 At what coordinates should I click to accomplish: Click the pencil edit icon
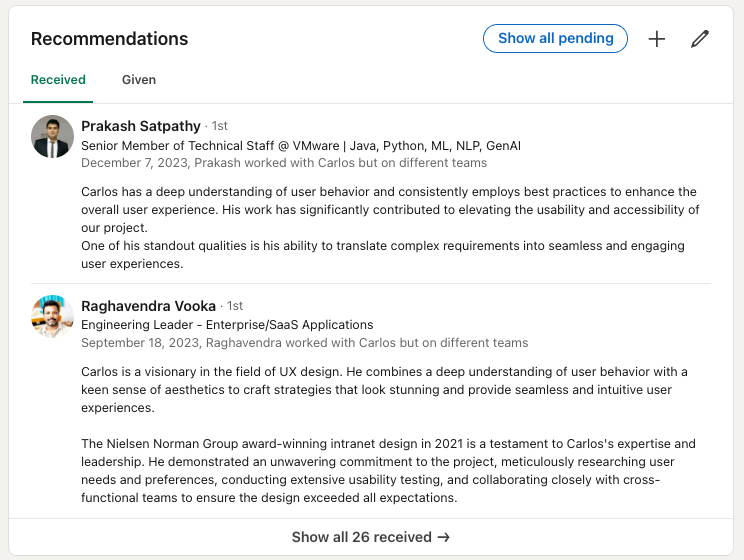700,39
